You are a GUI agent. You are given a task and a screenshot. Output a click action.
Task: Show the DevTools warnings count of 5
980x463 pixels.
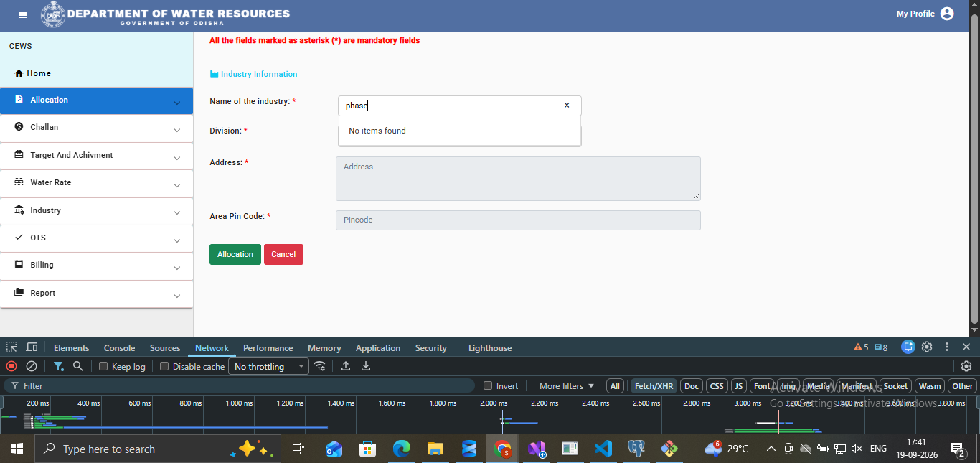tap(861, 347)
